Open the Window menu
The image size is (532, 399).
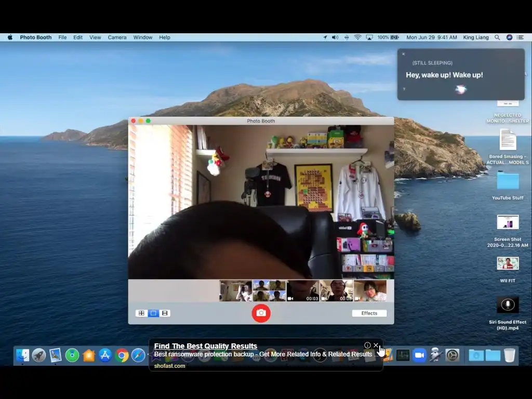142,37
